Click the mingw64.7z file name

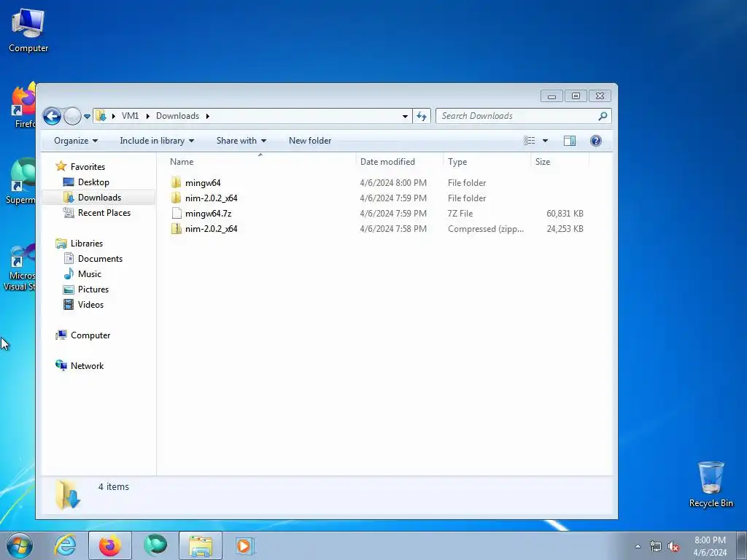tap(208, 214)
